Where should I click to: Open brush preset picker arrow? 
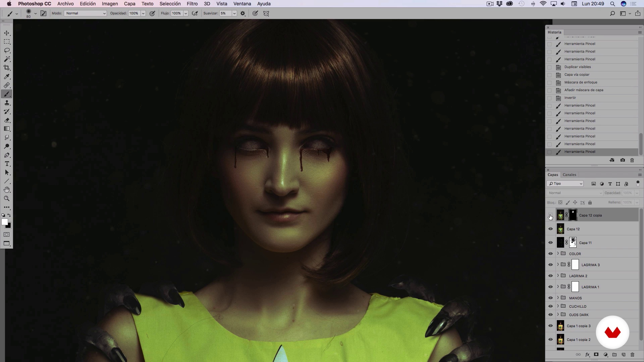point(35,13)
